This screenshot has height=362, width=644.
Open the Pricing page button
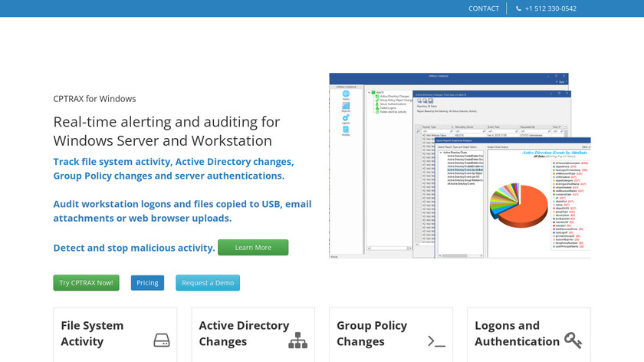pyautogui.click(x=147, y=282)
